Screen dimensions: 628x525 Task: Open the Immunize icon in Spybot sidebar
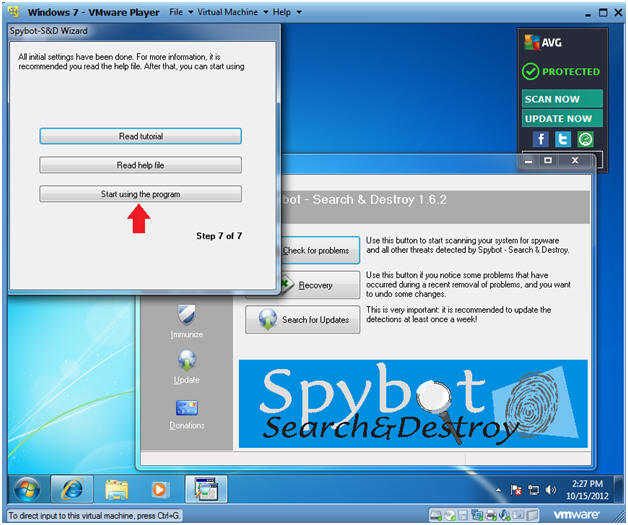pos(186,314)
